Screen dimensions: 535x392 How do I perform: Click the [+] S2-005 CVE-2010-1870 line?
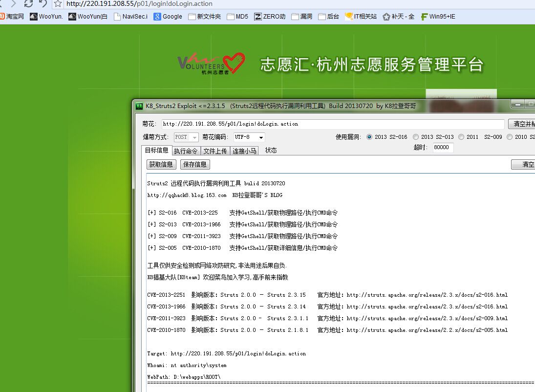coord(243,247)
